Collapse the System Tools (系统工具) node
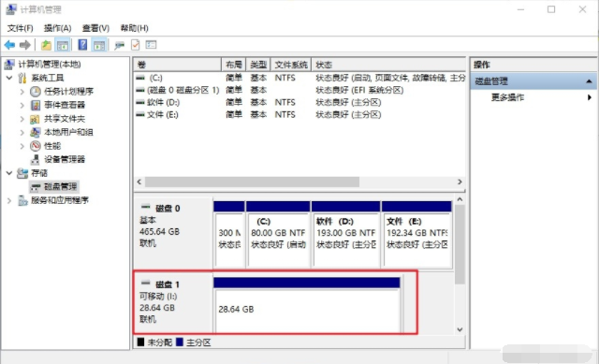599x364 pixels. click(9, 78)
